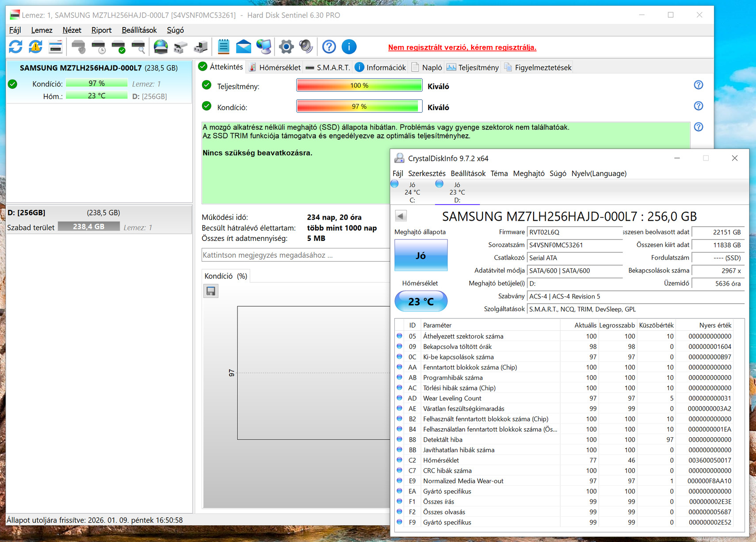The width and height of the screenshot is (756, 542).
Task: Select the SAMSUNG MZ7LH256HAJD-000L7 disk in left panel
Action: [x=99, y=81]
